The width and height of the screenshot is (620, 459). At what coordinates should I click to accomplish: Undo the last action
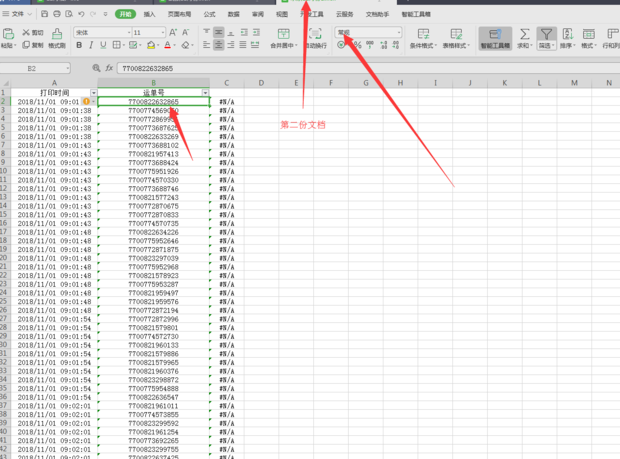[x=81, y=14]
